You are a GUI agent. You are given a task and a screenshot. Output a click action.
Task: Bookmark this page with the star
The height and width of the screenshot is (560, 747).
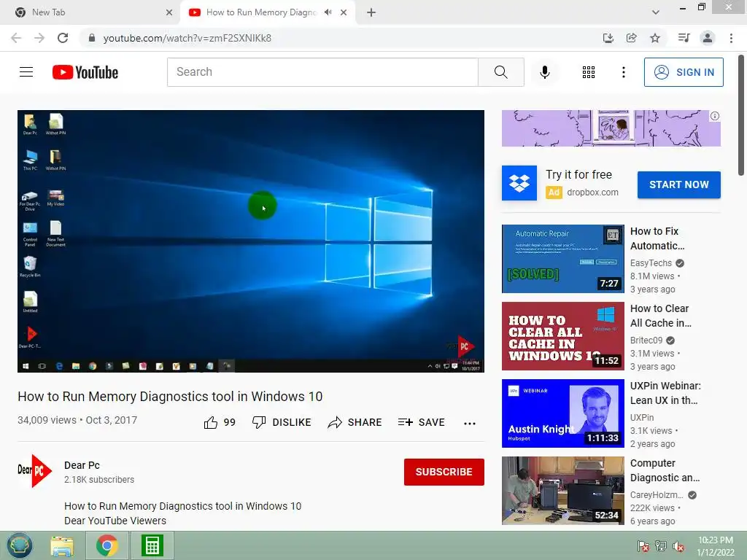coord(655,38)
